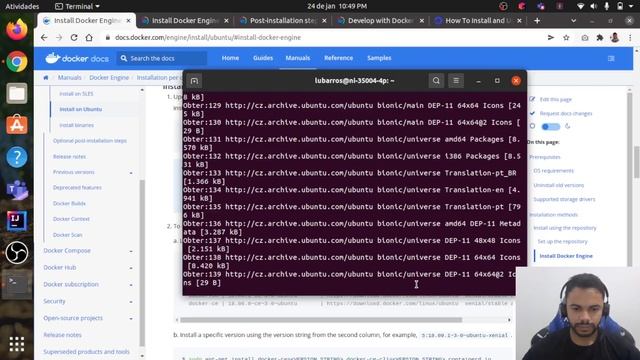Click the Search the docs field
This screenshot has height=360, width=640.
[162, 58]
